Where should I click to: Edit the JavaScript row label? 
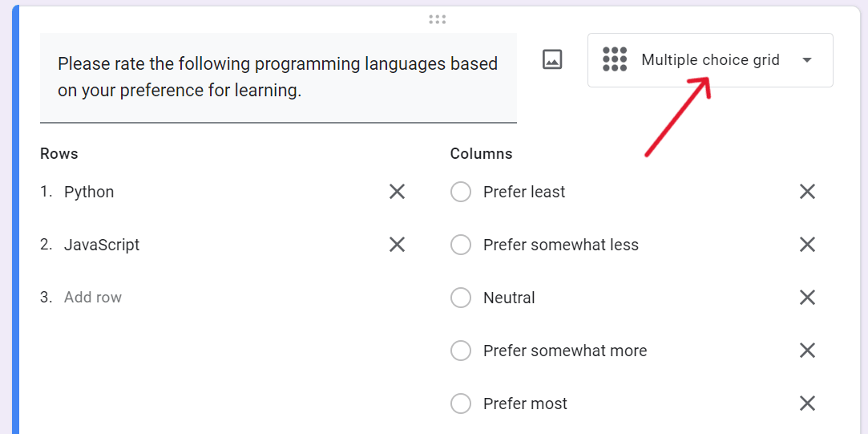pos(102,245)
